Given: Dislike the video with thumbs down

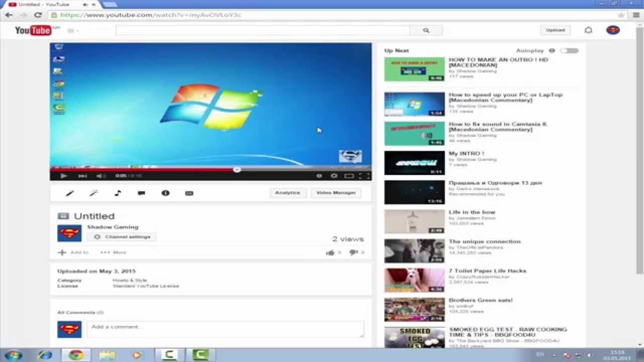Looking at the screenshot, I should pos(353,252).
